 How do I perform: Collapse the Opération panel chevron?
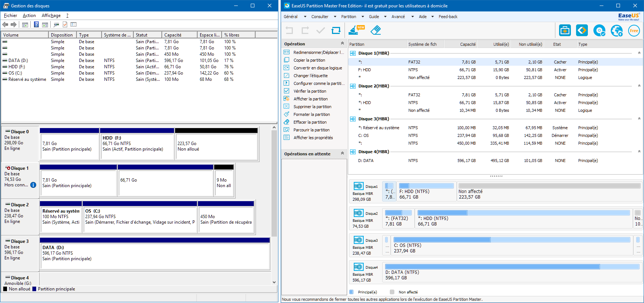342,44
